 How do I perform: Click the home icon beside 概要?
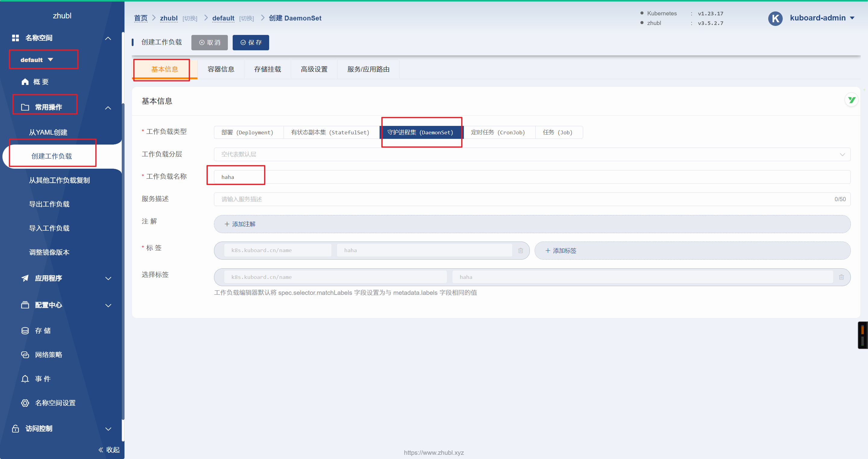[25, 82]
